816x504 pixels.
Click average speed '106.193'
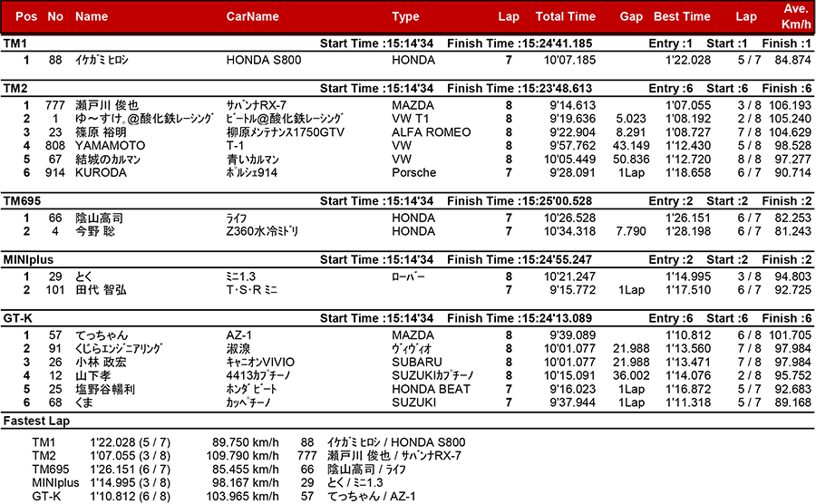(x=790, y=105)
